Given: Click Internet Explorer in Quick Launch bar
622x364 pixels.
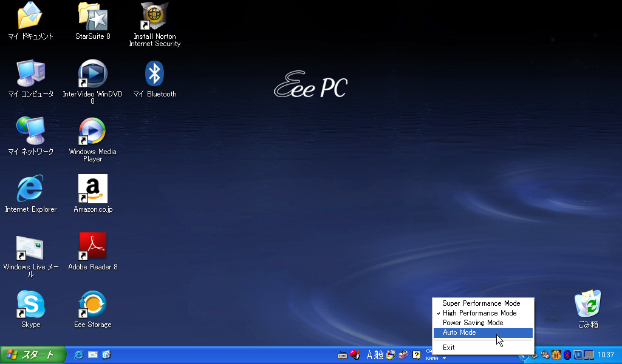Looking at the screenshot, I should coord(78,355).
